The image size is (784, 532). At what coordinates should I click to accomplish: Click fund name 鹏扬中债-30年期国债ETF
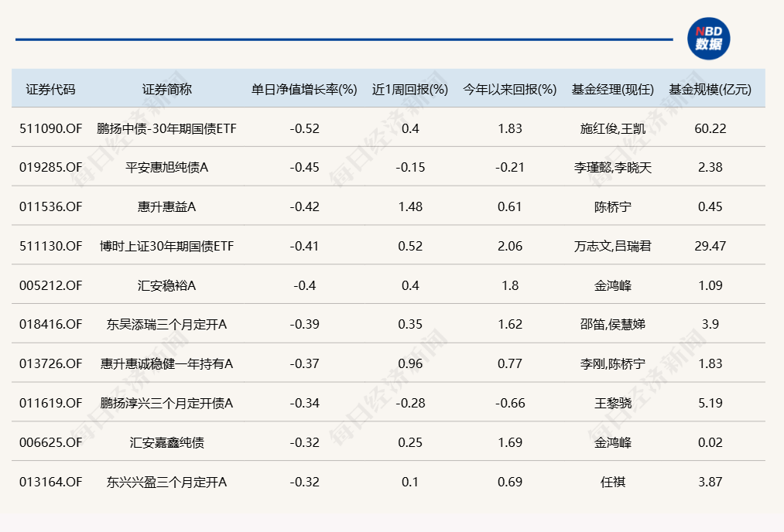click(166, 128)
